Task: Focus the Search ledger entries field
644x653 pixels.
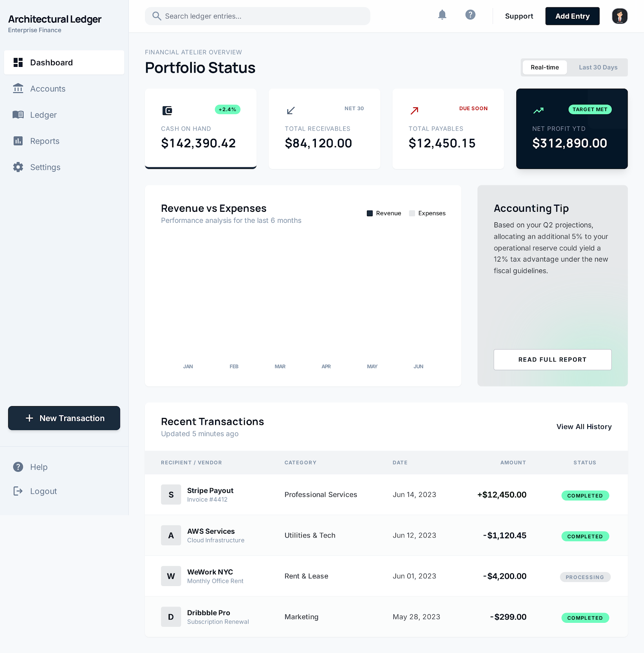Action: [x=261, y=16]
